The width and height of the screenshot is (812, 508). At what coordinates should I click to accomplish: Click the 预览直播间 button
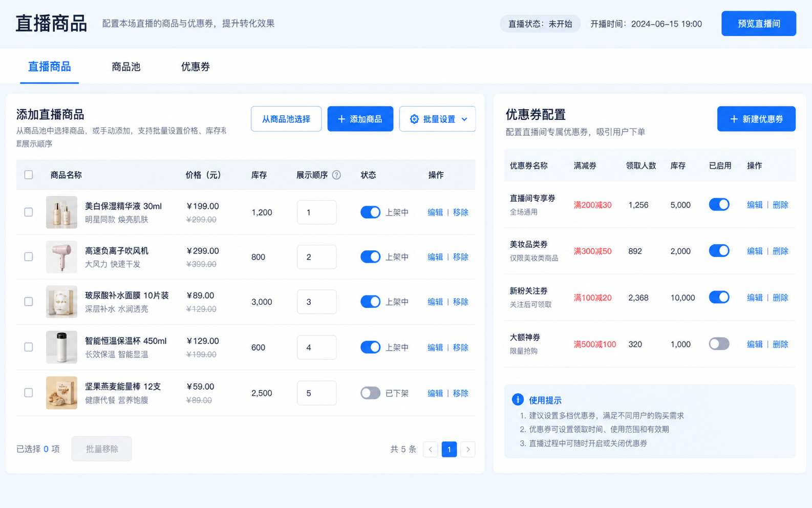759,24
